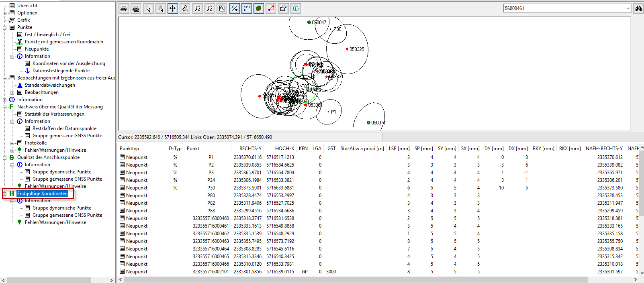
Task: Open the point number dropdown 56000461
Action: (628, 8)
